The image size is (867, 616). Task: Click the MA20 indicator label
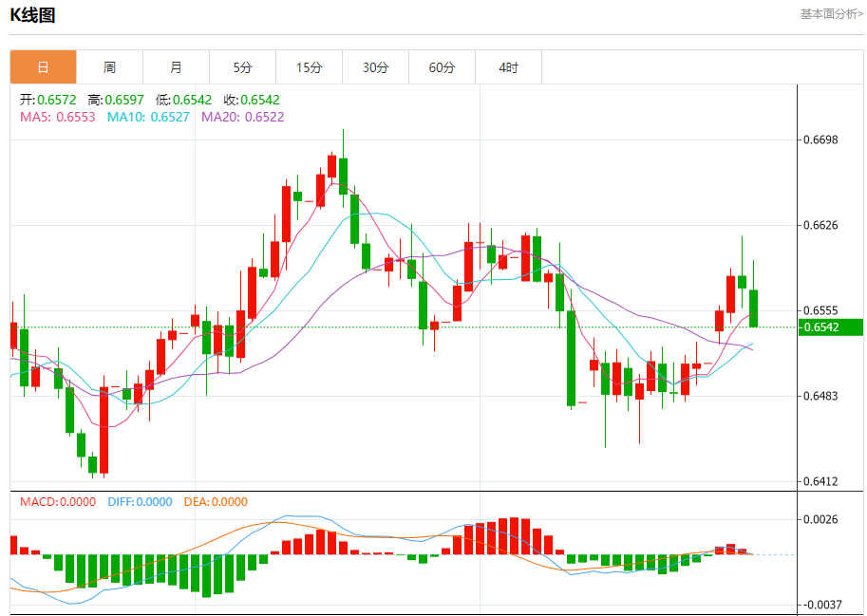pyautogui.click(x=242, y=117)
